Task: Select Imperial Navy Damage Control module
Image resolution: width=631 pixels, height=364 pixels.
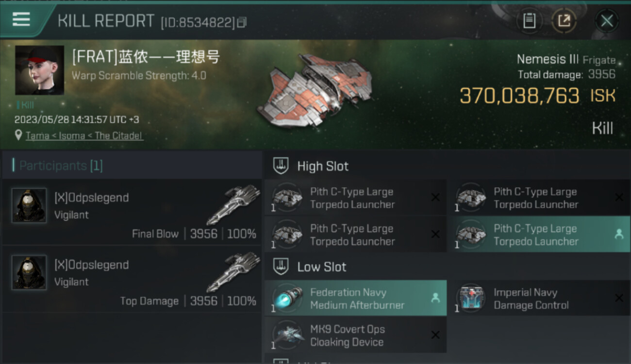Action: (538, 298)
